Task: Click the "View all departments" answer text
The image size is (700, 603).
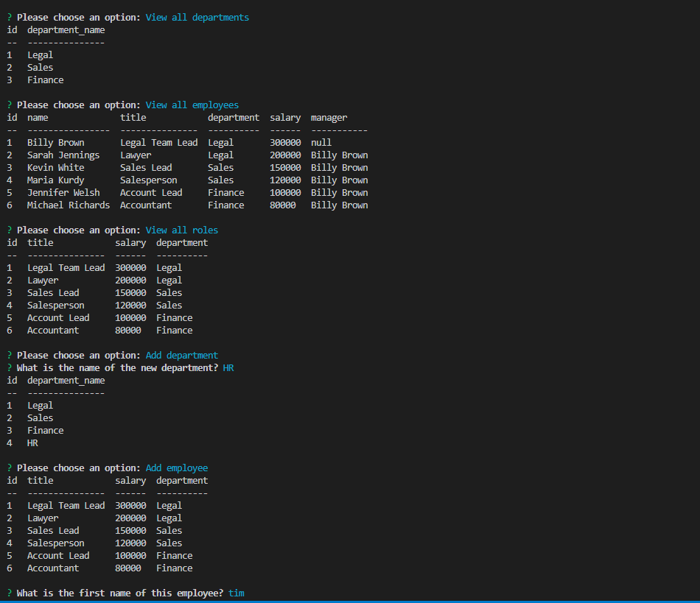Action: [197, 18]
